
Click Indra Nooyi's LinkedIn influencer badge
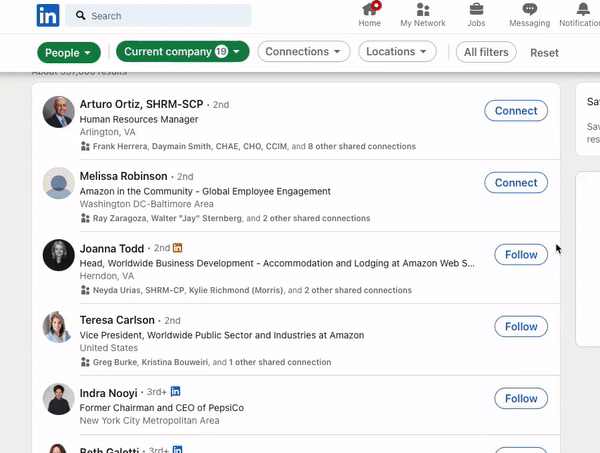click(175, 391)
